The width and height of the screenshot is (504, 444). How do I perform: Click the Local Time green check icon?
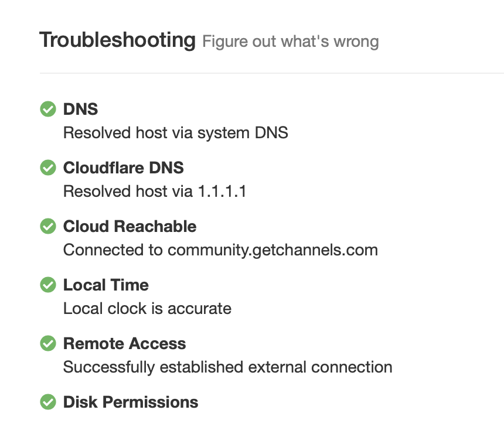click(x=47, y=285)
